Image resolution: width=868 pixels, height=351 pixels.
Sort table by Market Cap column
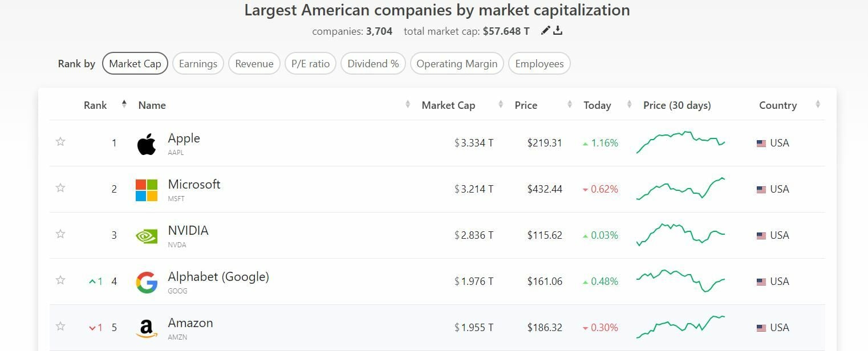pyautogui.click(x=448, y=105)
